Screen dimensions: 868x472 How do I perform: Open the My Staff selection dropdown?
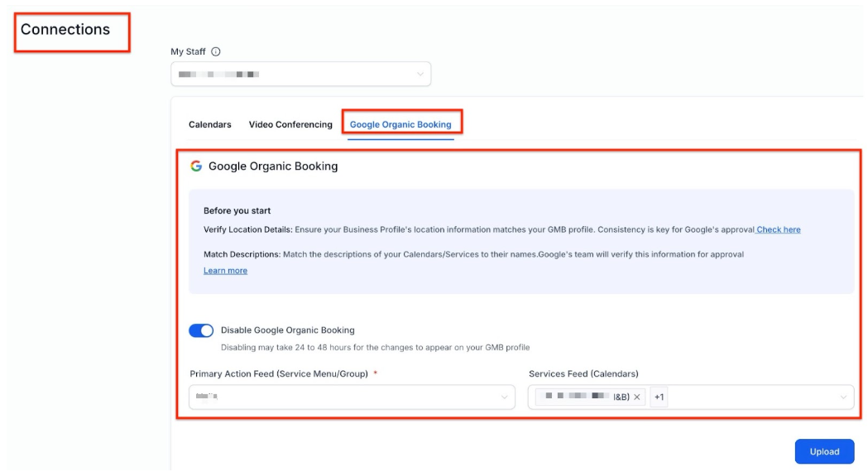(300, 75)
